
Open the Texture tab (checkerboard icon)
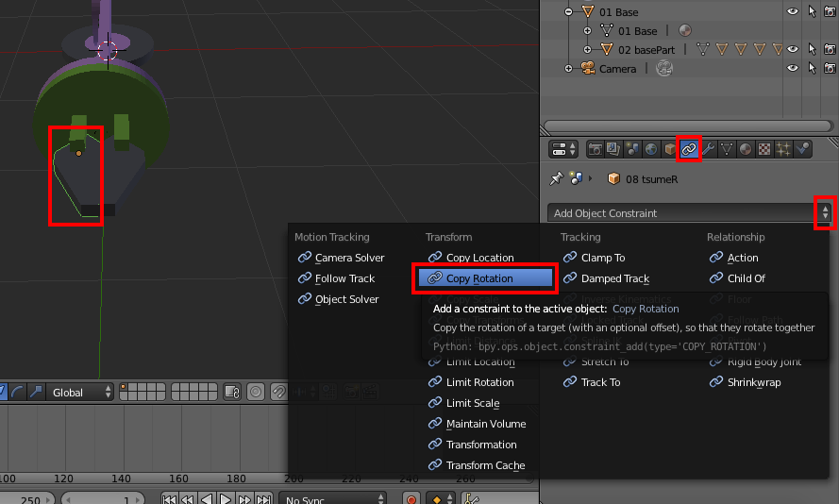pos(764,149)
